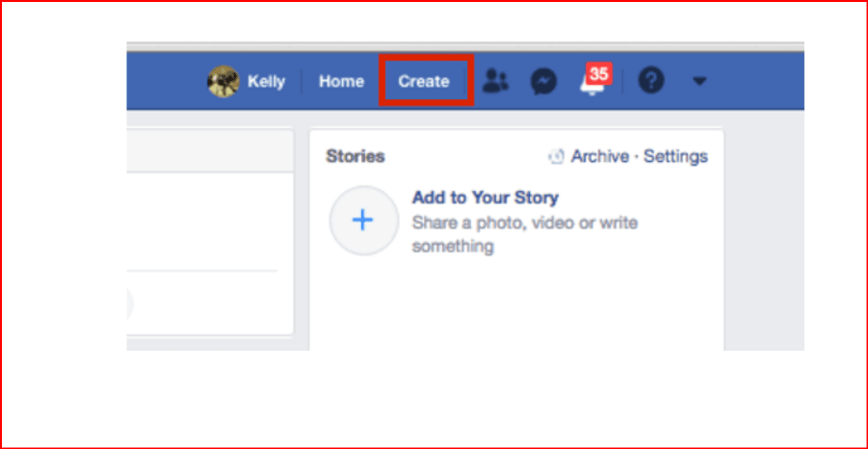This screenshot has height=449, width=868.
Task: Click the Archive clock icon
Action: tap(556, 157)
